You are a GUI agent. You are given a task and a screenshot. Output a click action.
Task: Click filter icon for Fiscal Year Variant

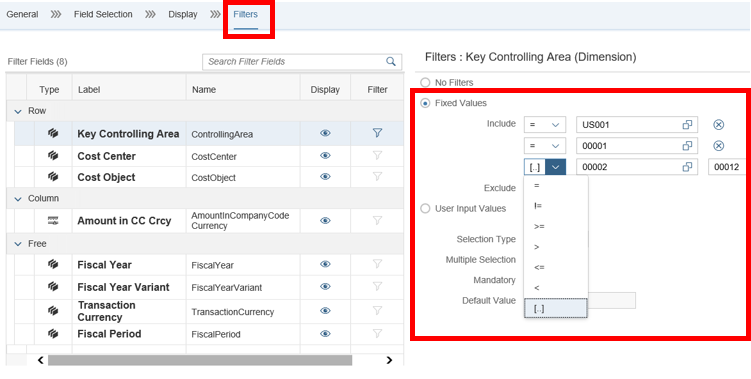377,286
